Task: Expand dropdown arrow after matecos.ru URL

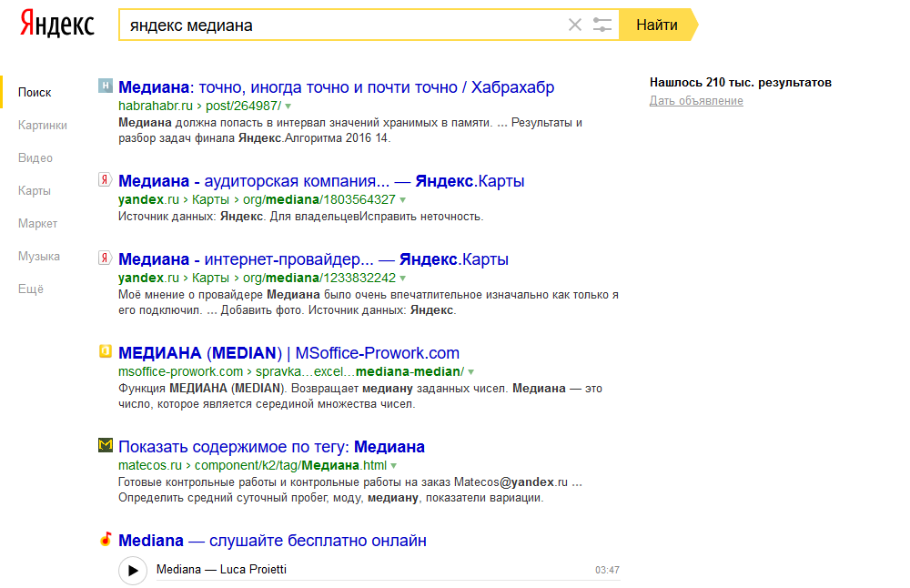Action: (393, 465)
